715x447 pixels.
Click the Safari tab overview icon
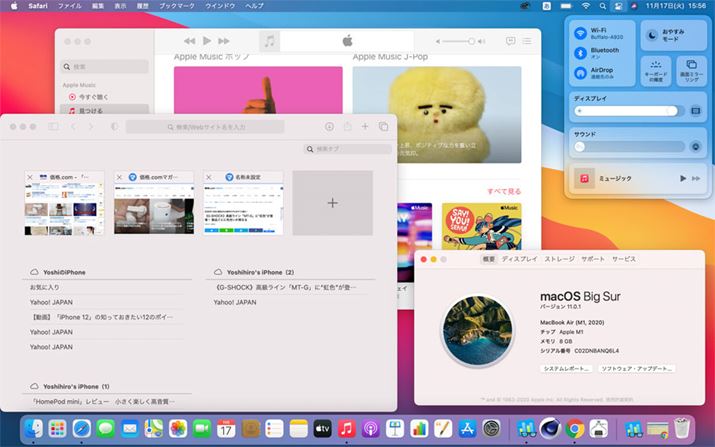[x=383, y=127]
